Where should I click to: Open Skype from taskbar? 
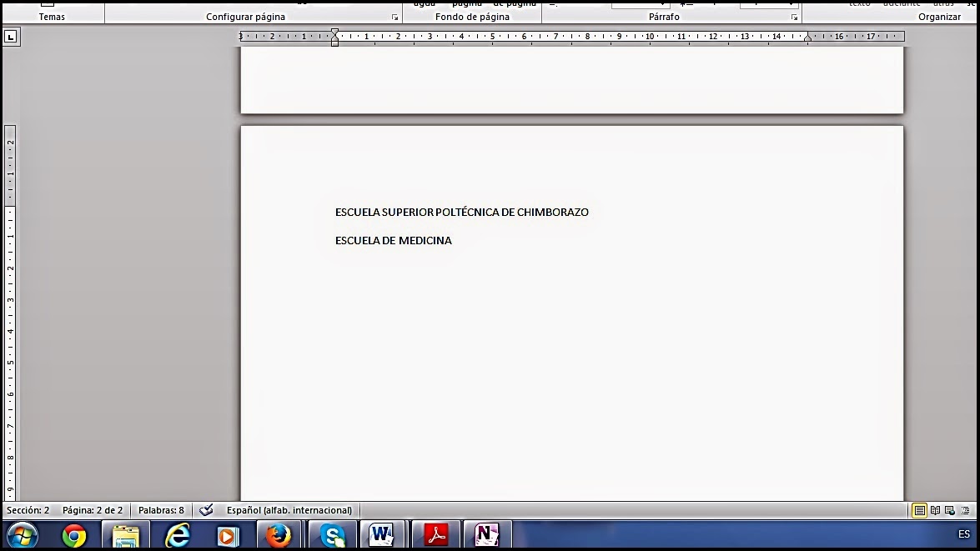[332, 535]
